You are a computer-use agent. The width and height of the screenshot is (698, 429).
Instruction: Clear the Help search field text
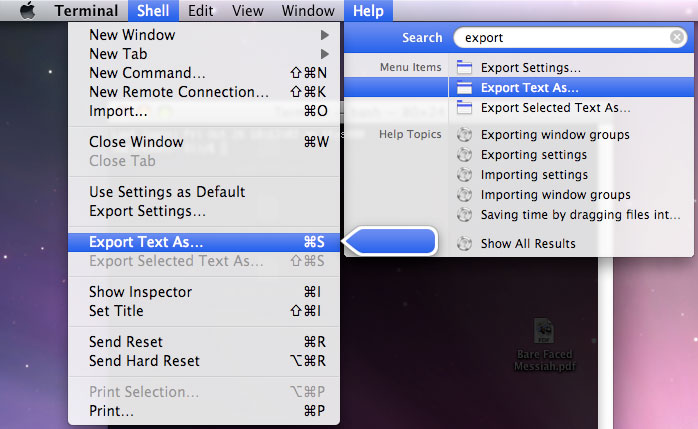click(x=677, y=37)
